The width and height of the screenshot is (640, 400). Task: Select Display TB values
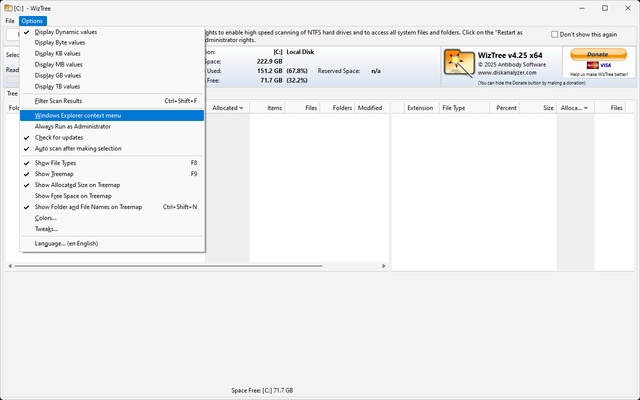112,87
